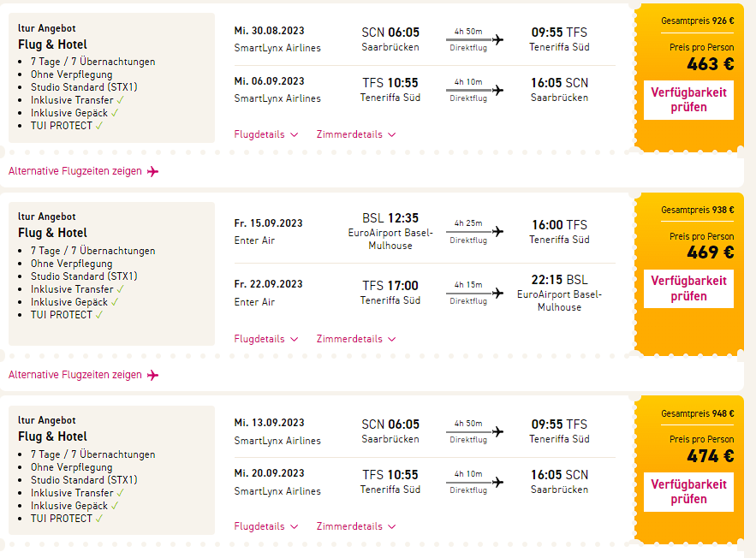Expand Flugdetails for the Enter Air offer
The image size is (756, 558).
tap(265, 339)
